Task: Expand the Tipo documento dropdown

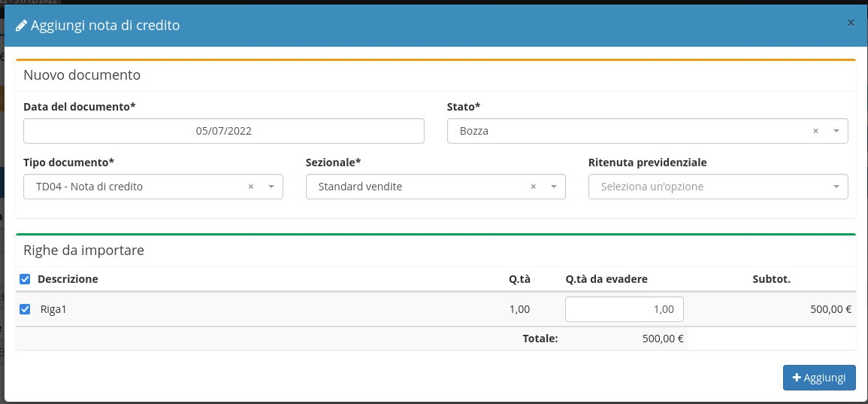Action: [271, 187]
